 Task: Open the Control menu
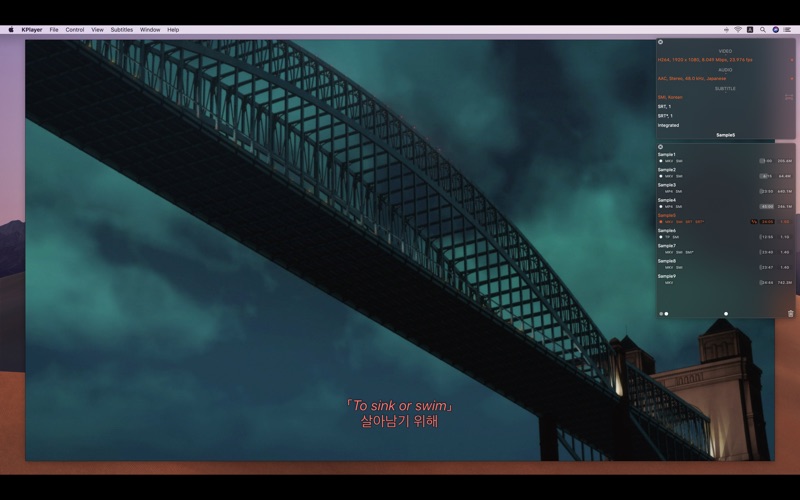(74, 30)
